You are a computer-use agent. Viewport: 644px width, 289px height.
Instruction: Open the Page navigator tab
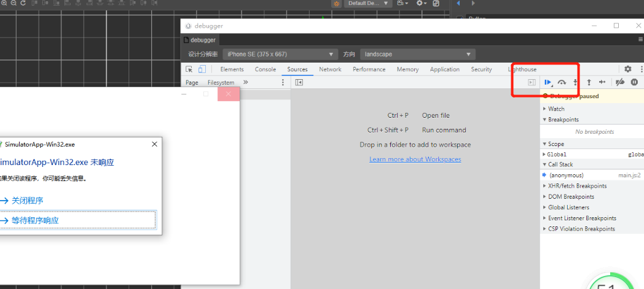tap(192, 82)
